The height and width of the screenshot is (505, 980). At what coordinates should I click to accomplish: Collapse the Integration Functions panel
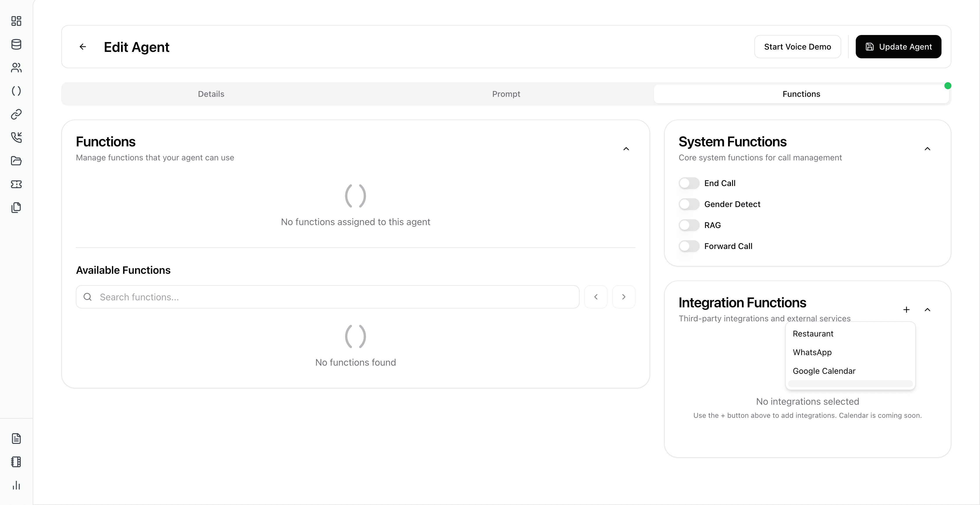(927, 310)
